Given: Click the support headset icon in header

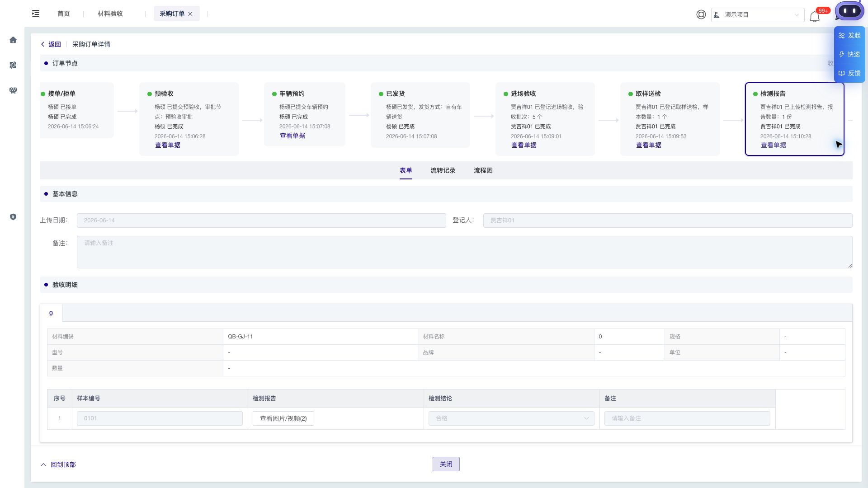Looking at the screenshot, I should (701, 14).
